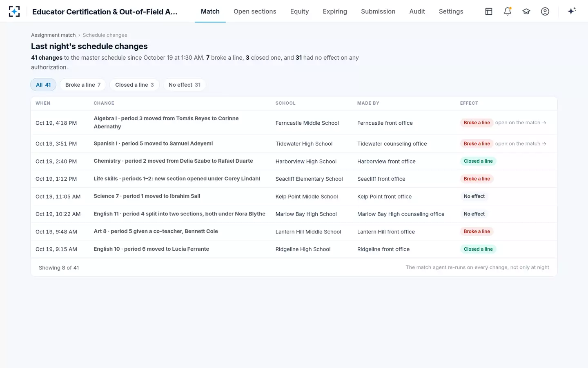
Task: Click the EFFECT column header
Action: click(x=469, y=103)
